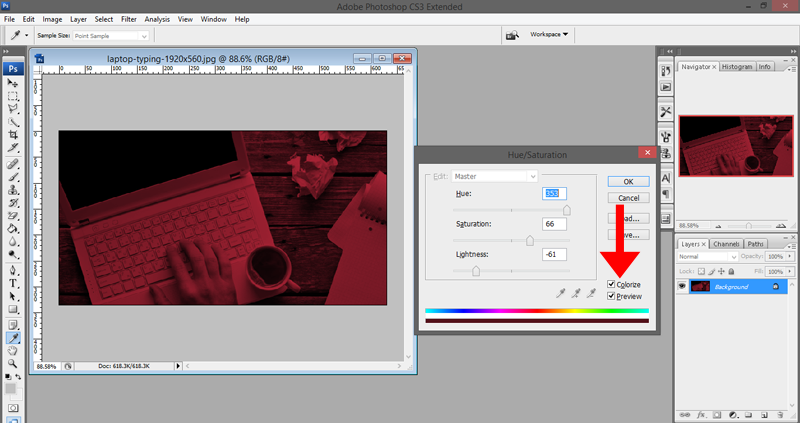Click OK in Hue/Saturation dialog
The width and height of the screenshot is (800, 423).
click(x=629, y=182)
